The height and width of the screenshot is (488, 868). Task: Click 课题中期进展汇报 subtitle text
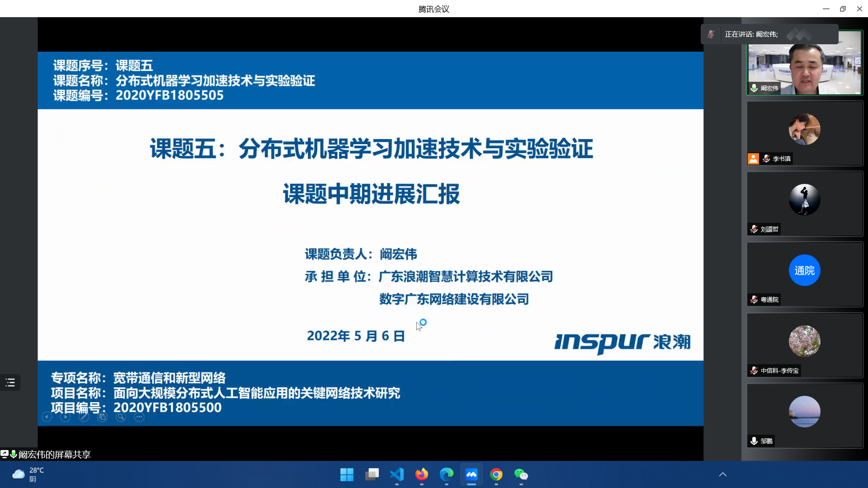tap(371, 194)
